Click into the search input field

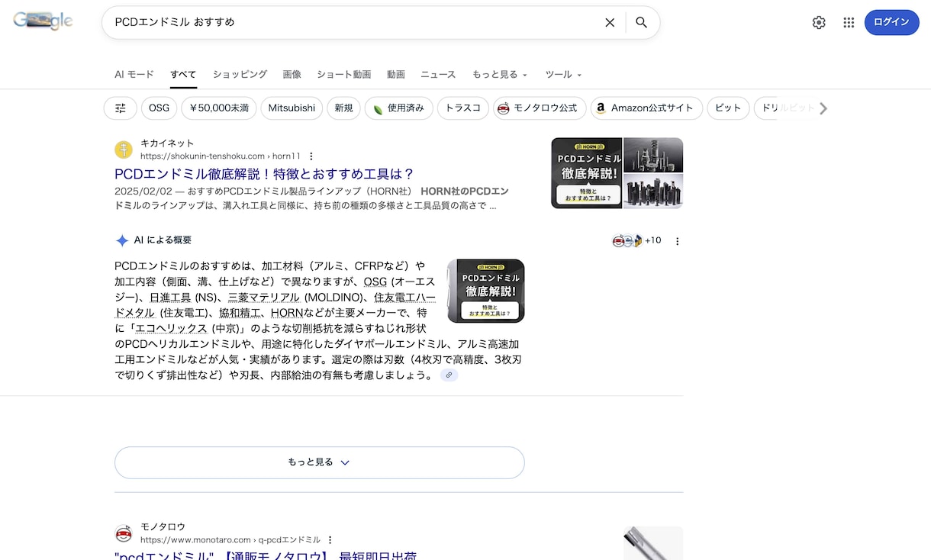(355, 23)
